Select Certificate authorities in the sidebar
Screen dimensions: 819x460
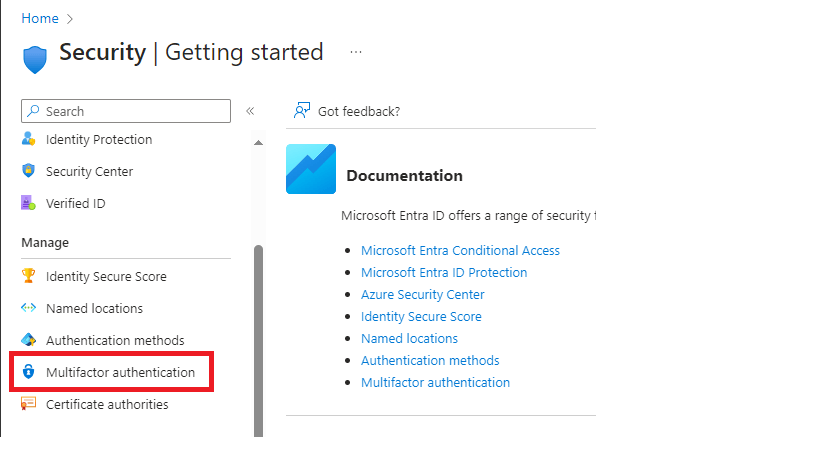tap(107, 405)
